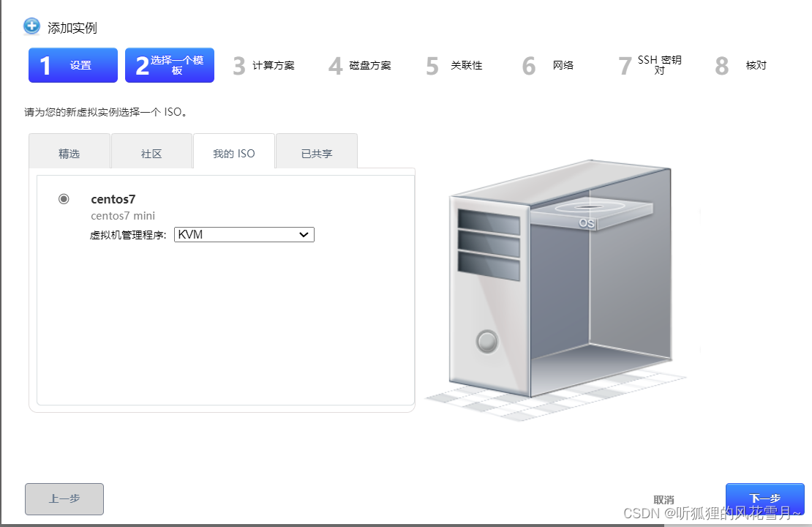Jump to step 6 网络
The image size is (812, 527).
pos(549,66)
